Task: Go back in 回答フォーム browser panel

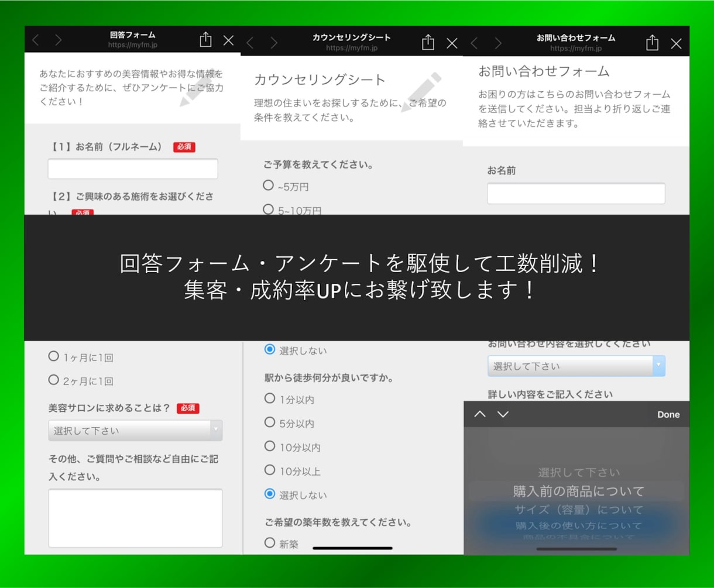Action: coord(36,40)
